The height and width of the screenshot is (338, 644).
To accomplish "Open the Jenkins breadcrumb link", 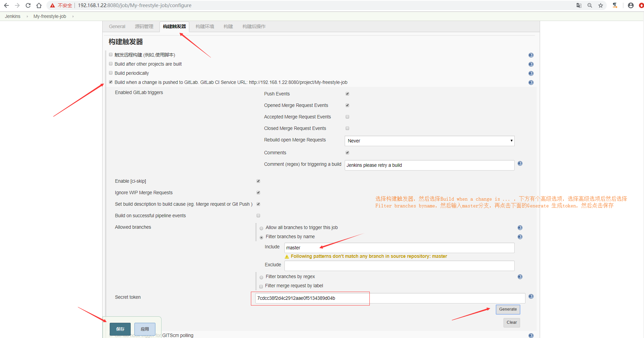I will 13,16.
